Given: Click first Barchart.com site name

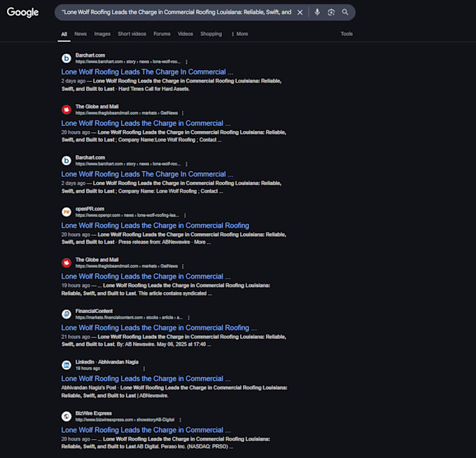Looking at the screenshot, I should tap(90, 55).
